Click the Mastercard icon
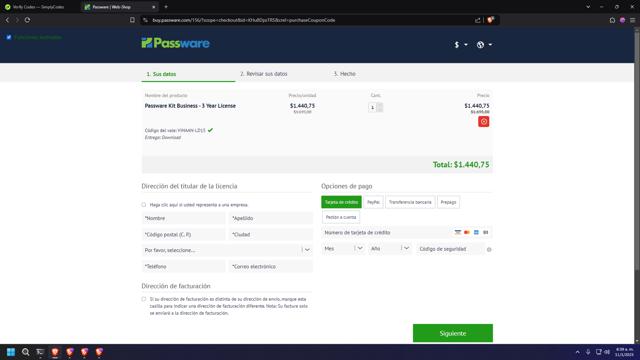Image resolution: width=640 pixels, height=360 pixels. 467,232
